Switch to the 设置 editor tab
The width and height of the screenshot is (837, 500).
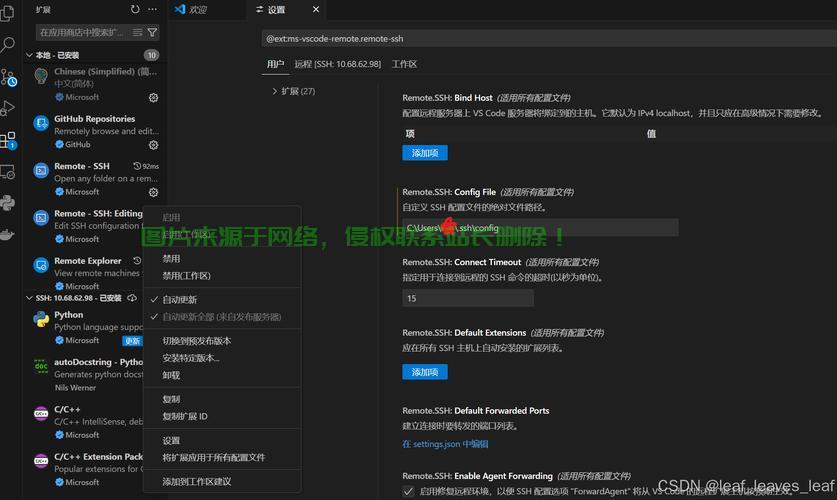click(276, 10)
